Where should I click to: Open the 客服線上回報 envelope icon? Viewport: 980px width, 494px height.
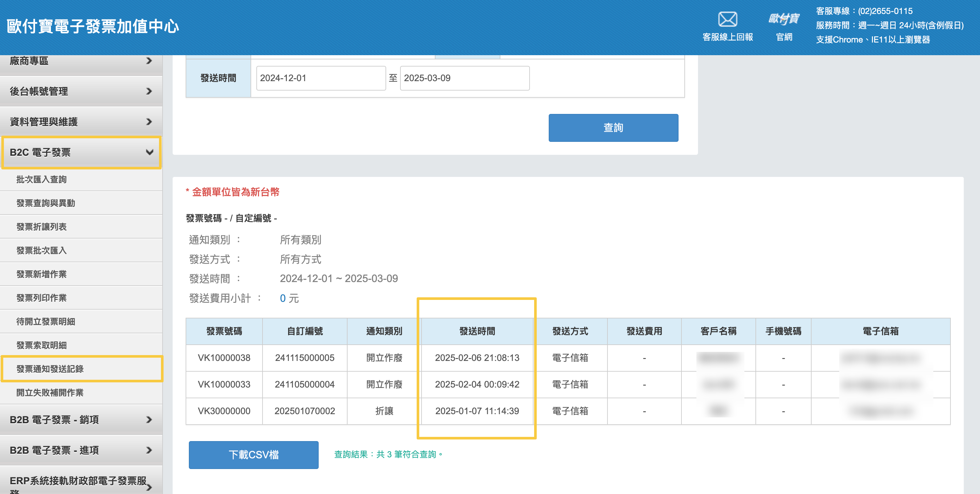pyautogui.click(x=728, y=19)
